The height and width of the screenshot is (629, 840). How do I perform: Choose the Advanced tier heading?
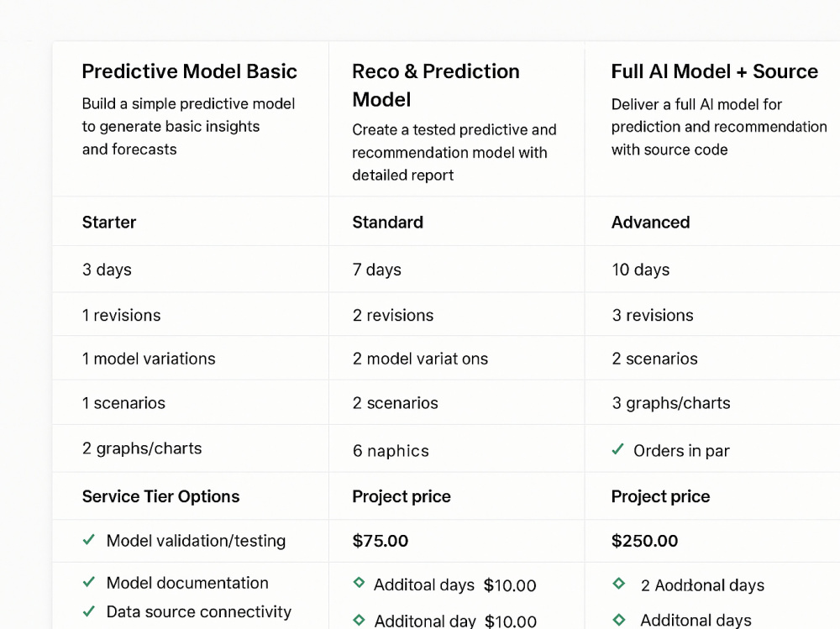point(650,222)
